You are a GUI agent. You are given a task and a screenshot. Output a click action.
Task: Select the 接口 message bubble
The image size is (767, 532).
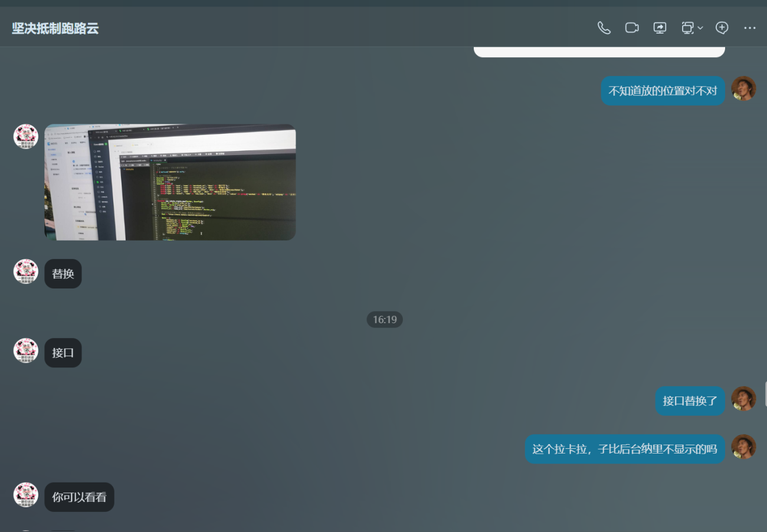[x=63, y=353]
